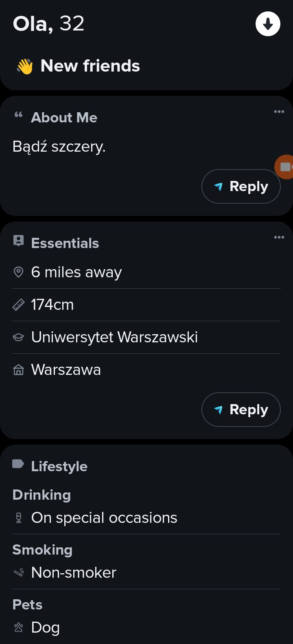Tap the orange video camera bubble
Image resolution: width=293 pixels, height=644 pixels.
[285, 167]
